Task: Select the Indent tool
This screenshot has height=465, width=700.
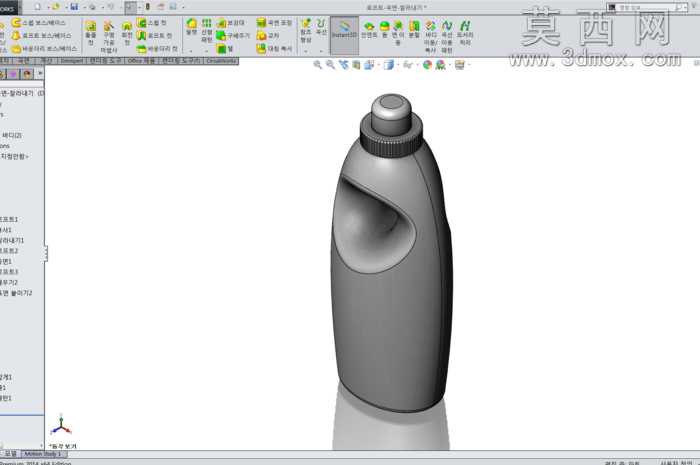Action: (369, 29)
